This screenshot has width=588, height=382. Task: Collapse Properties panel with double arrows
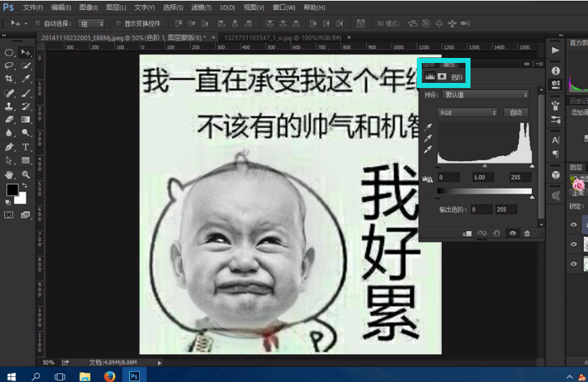(527, 64)
